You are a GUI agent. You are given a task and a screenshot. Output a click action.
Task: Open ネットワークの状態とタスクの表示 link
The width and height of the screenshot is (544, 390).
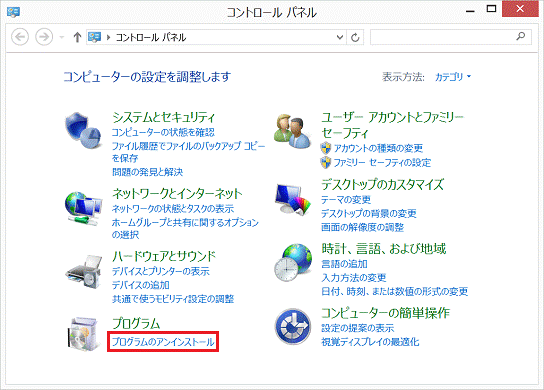[x=173, y=209]
